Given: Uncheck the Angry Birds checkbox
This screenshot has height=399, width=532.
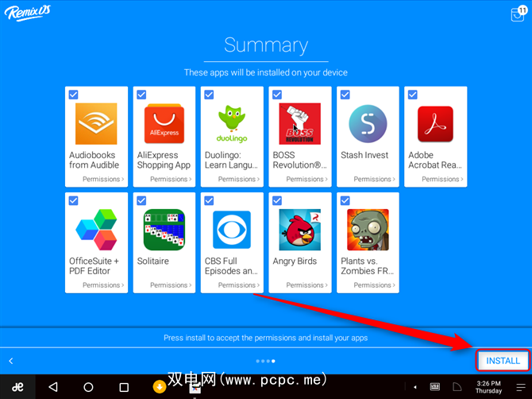Looking at the screenshot, I should tap(277, 200).
